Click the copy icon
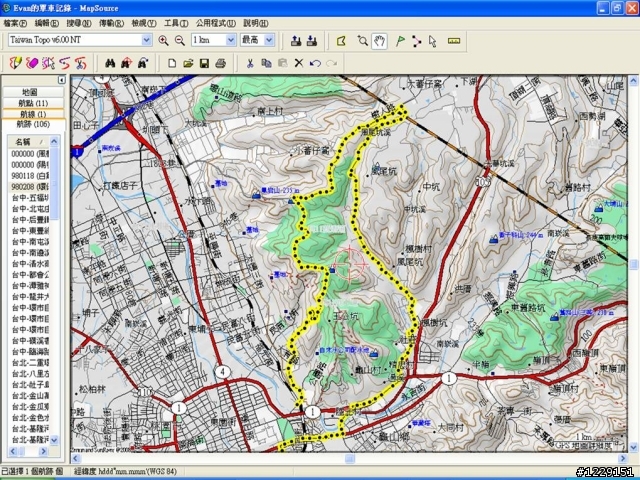The height and width of the screenshot is (480, 640). tap(267, 63)
